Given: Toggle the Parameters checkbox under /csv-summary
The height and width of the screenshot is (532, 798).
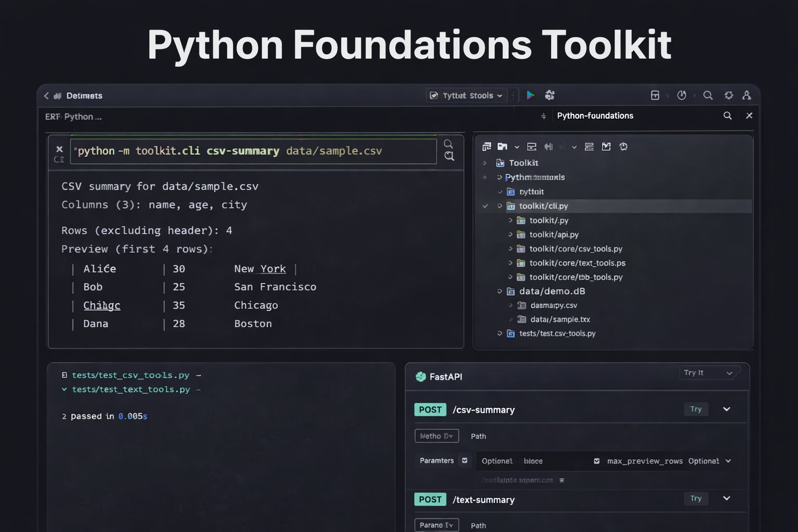Looking at the screenshot, I should pos(464,461).
